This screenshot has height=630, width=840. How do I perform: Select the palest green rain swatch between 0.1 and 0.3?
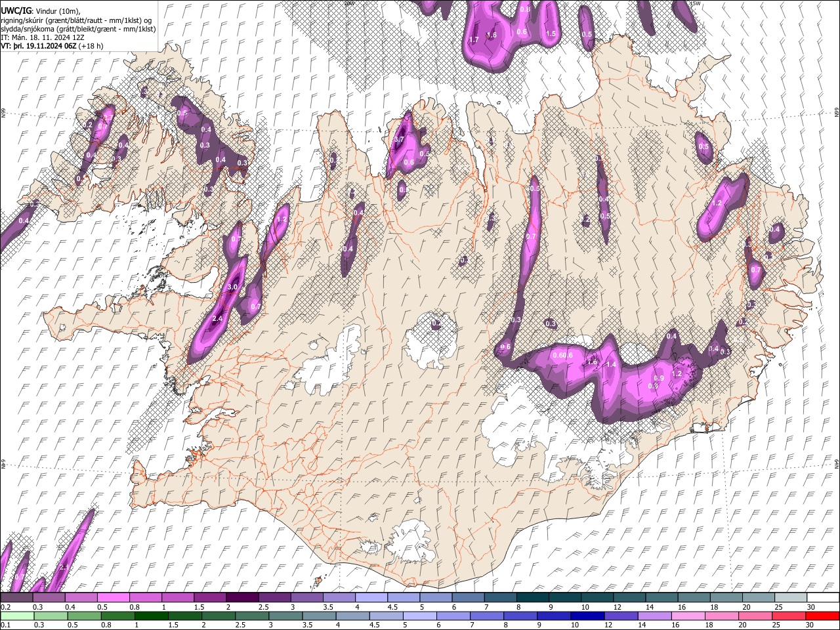[16, 616]
